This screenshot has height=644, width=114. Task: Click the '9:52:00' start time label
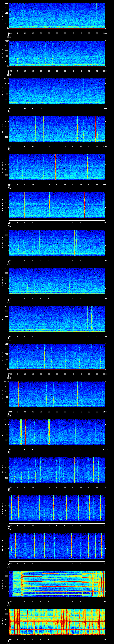(9, 184)
